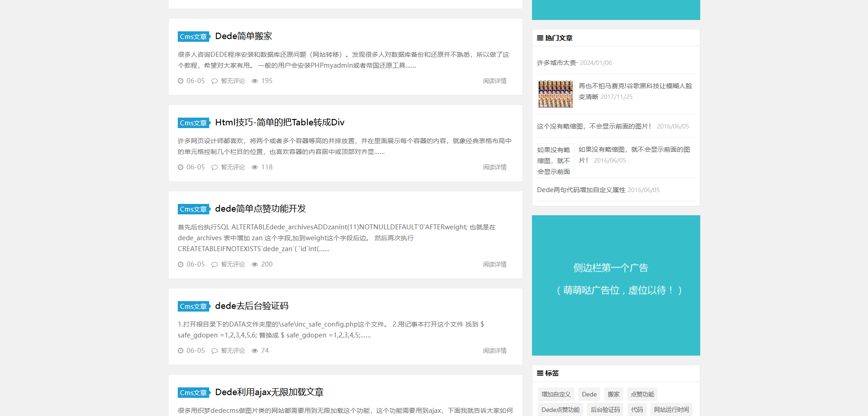Click the 热门文章 section heading
The height and width of the screenshot is (416, 868).
(x=559, y=38)
